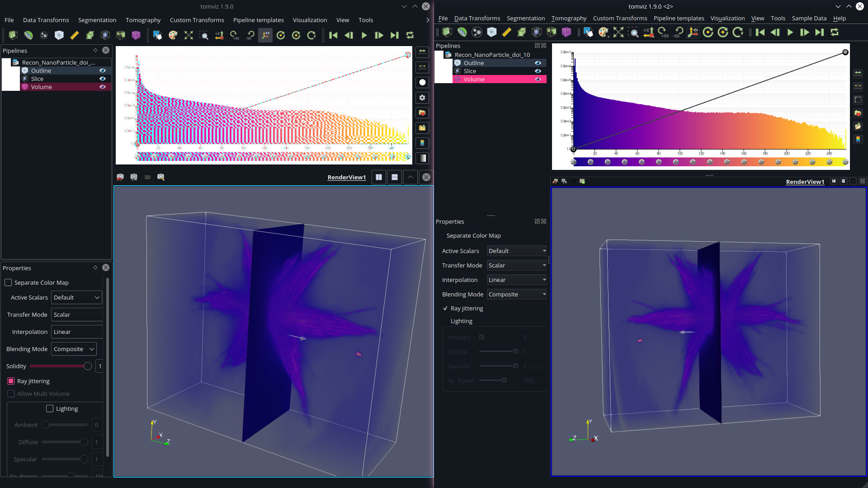Jump to last frame in right window toolbar

820,32
